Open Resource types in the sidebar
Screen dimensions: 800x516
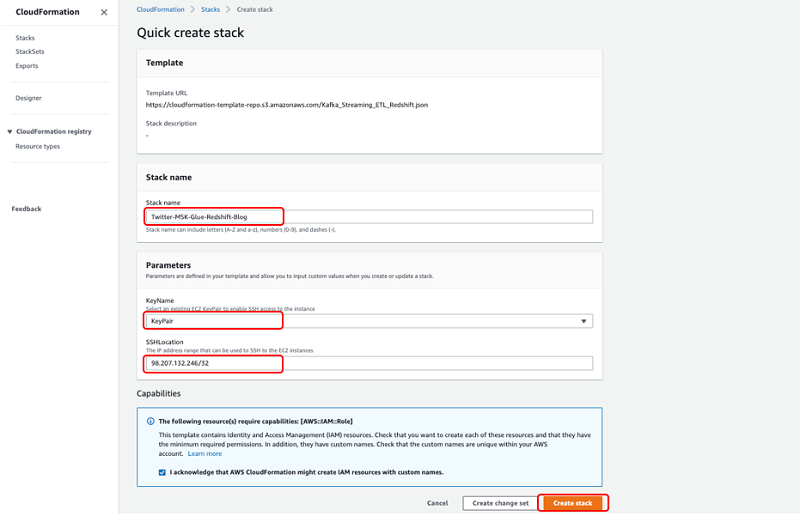coord(38,146)
